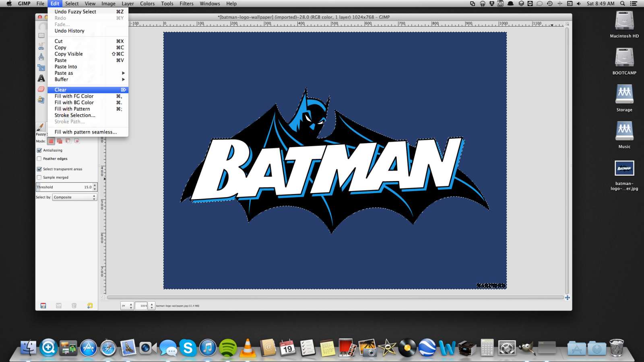Open the Select by Composite dropdown
This screenshot has height=362, width=644.
tap(74, 197)
